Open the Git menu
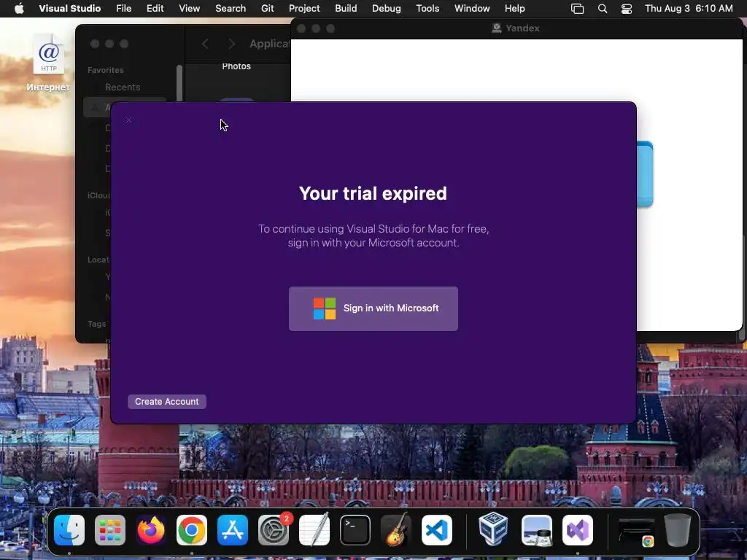Viewport: 747px width, 560px height. tap(267, 8)
